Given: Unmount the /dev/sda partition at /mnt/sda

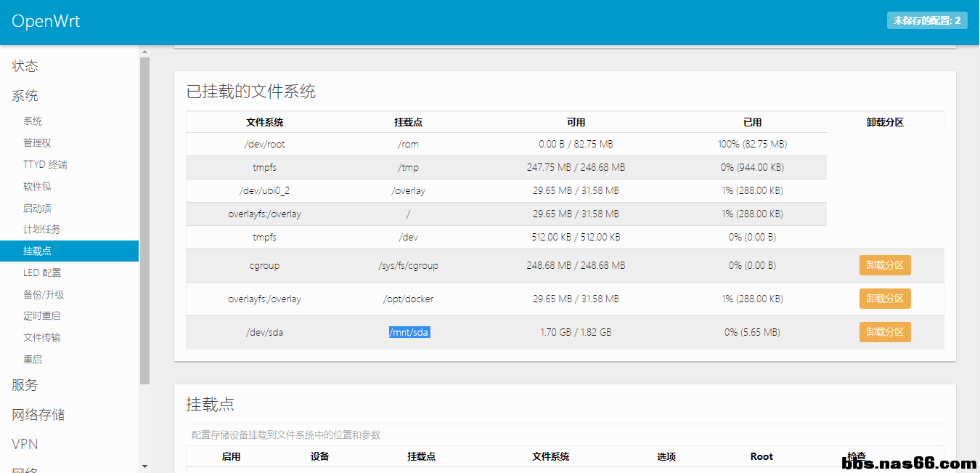Looking at the screenshot, I should (884, 332).
